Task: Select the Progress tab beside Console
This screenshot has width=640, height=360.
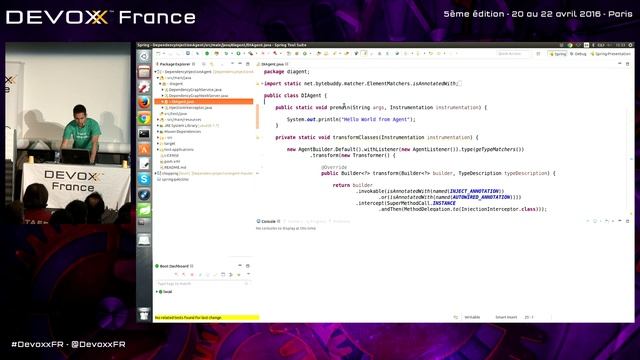Action: [x=315, y=221]
